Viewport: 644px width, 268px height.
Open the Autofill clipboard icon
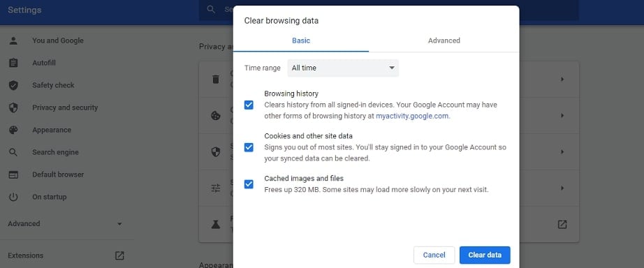[13, 63]
